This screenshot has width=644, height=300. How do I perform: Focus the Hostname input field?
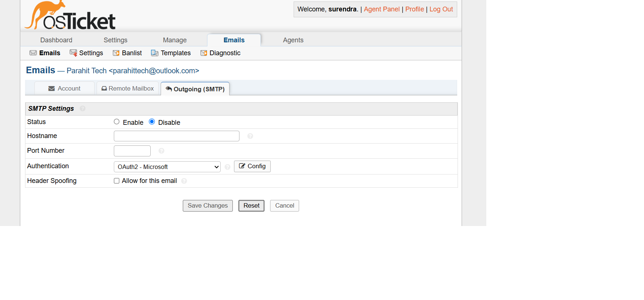176,136
